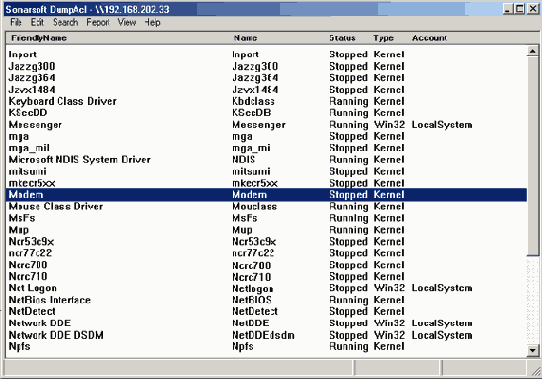The width and height of the screenshot is (542, 379).
Task: Open the Edit menu
Action: (x=37, y=22)
